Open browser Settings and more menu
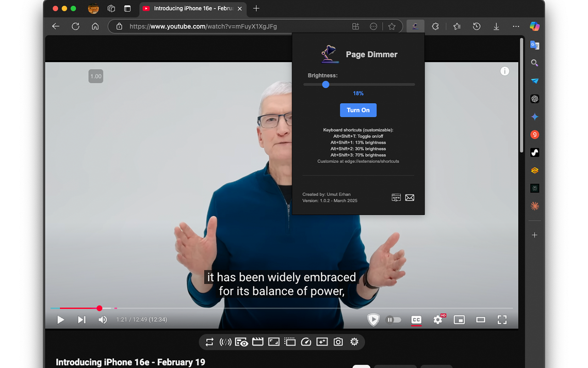This screenshot has height=368, width=588. click(516, 26)
